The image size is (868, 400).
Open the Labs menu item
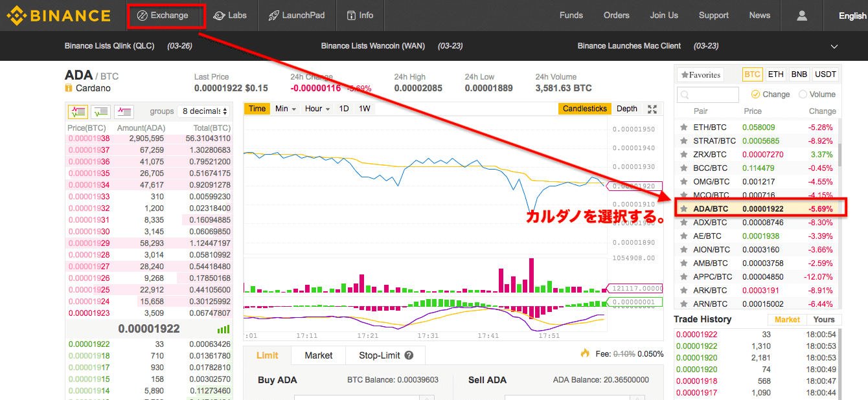[x=230, y=16]
